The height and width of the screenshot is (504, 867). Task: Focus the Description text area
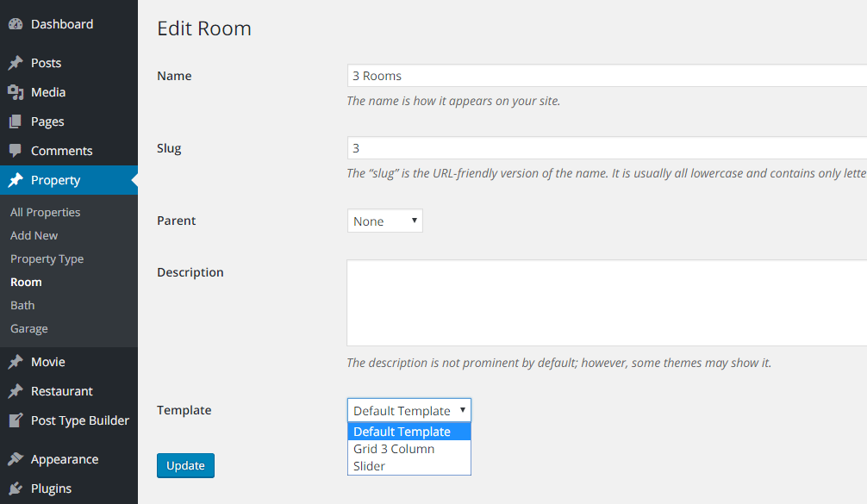point(603,302)
